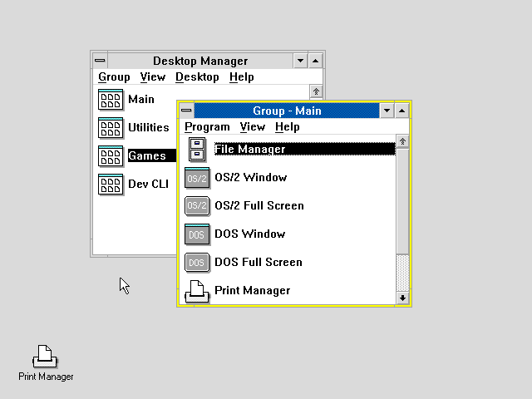Select the Dev CLI group icon
Viewport: 532px width, 399px height.
(111, 185)
